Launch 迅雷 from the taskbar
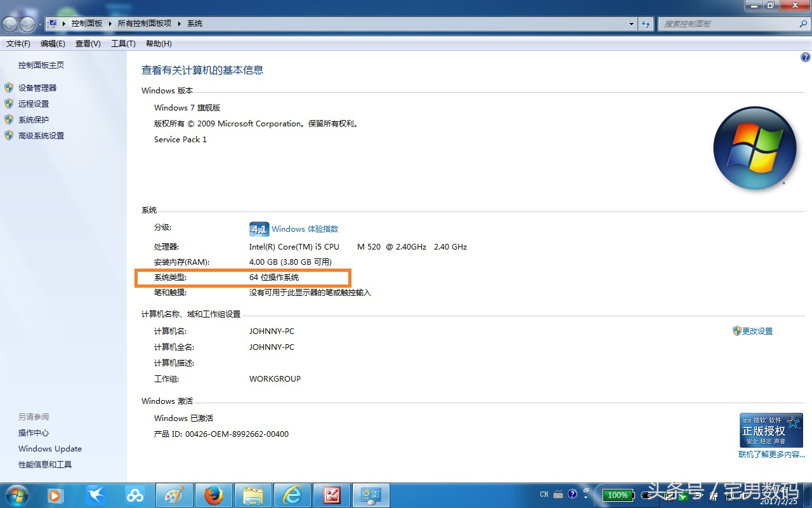 (95, 495)
